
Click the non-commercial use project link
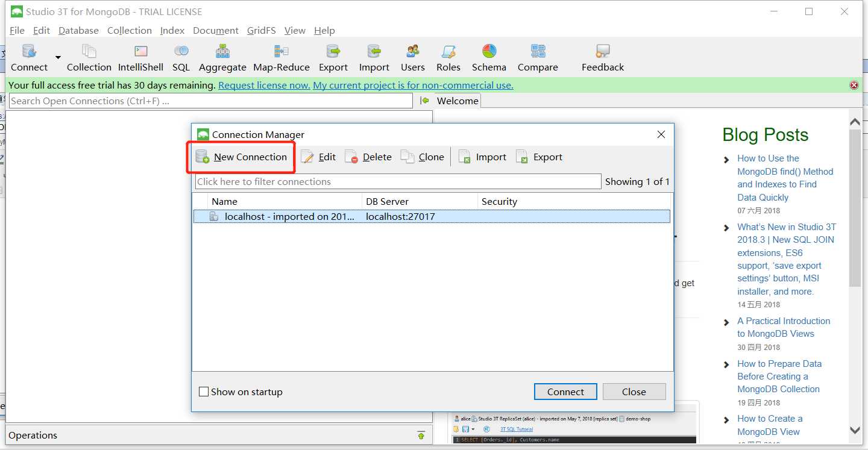click(414, 86)
